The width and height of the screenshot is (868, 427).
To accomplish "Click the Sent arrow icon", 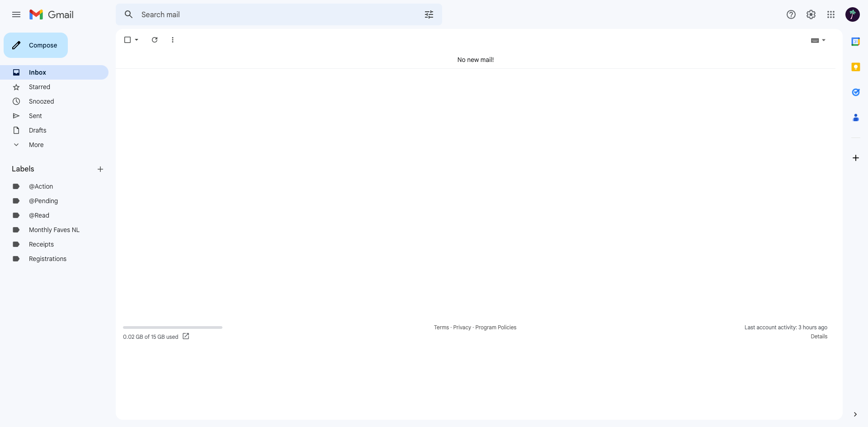I will pos(16,116).
